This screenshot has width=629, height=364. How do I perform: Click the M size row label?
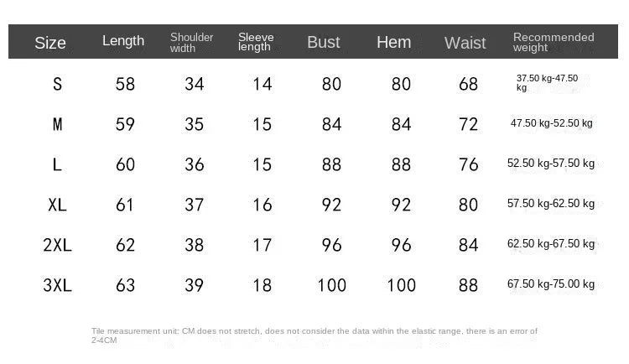pos(57,124)
